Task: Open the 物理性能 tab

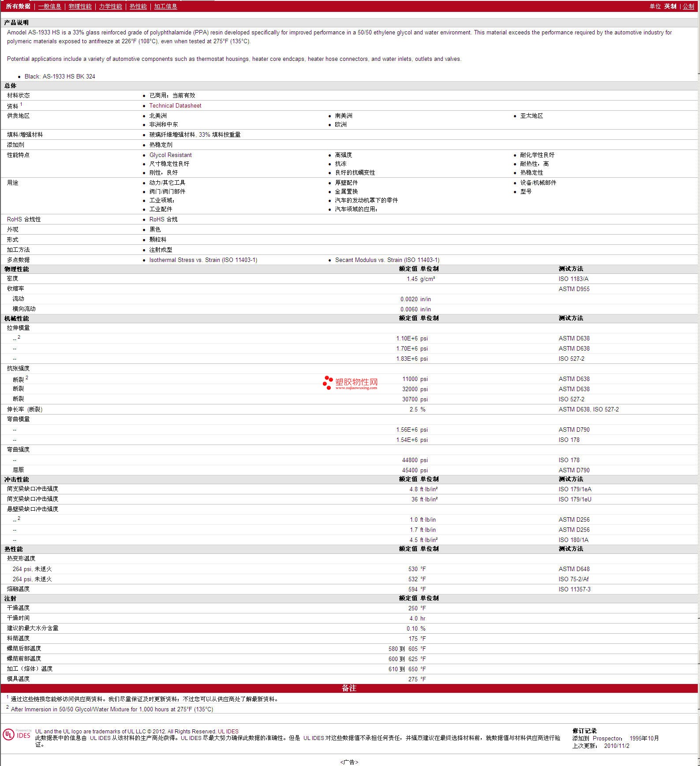Action: pos(80,6)
